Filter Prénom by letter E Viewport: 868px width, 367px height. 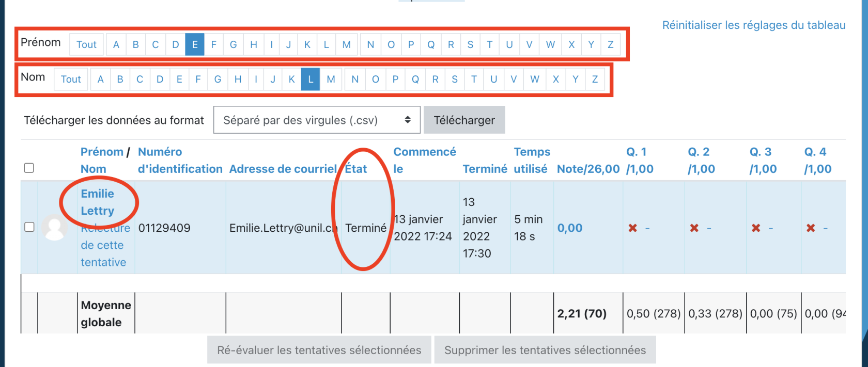click(x=195, y=44)
